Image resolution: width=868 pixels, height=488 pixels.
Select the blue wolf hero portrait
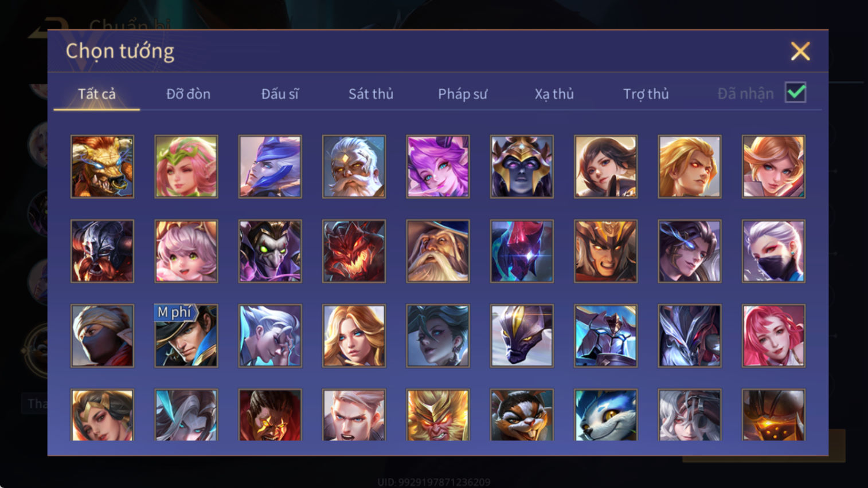(x=605, y=415)
